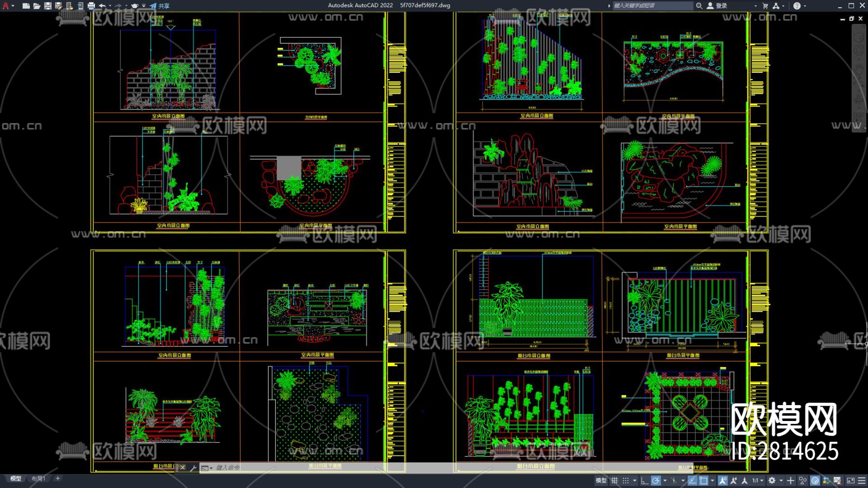The image size is (868, 488).
Task: Open snap mode settings dropdown
Action: coord(634,481)
